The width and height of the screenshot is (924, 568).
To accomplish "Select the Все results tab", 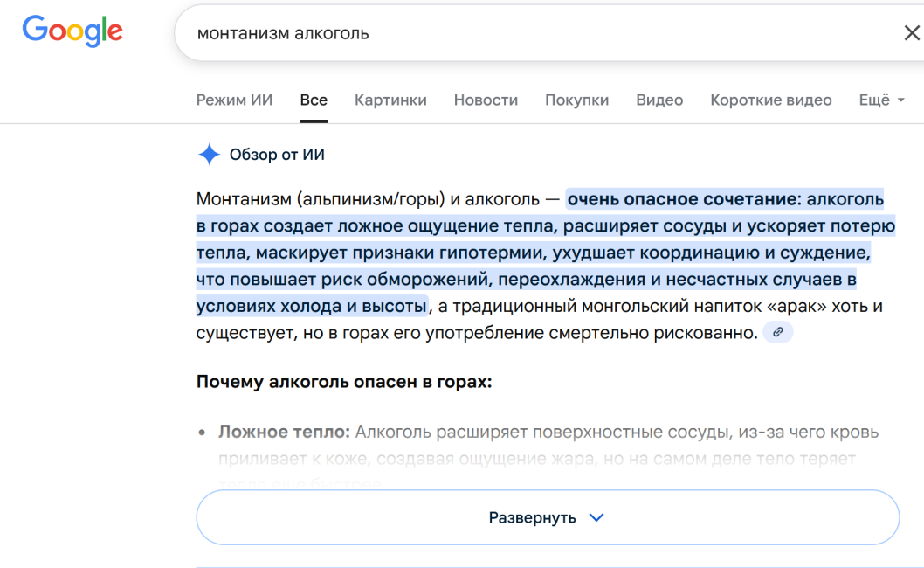I will pyautogui.click(x=314, y=100).
